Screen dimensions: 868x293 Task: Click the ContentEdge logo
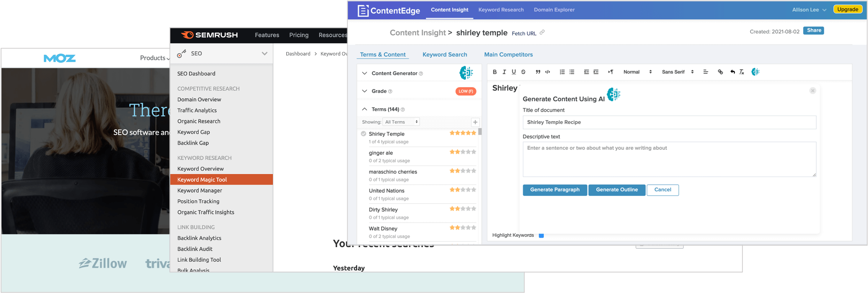tap(388, 10)
